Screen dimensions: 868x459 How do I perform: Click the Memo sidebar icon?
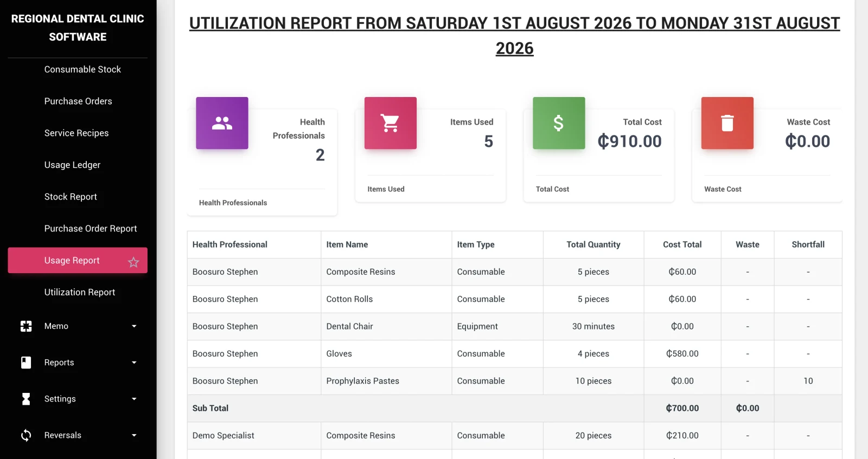pyautogui.click(x=26, y=326)
